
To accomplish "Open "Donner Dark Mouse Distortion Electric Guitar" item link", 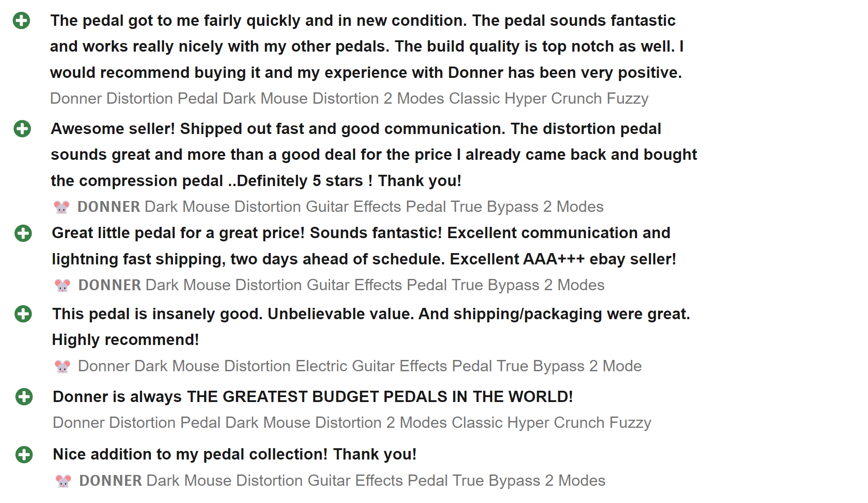I will 360,366.
